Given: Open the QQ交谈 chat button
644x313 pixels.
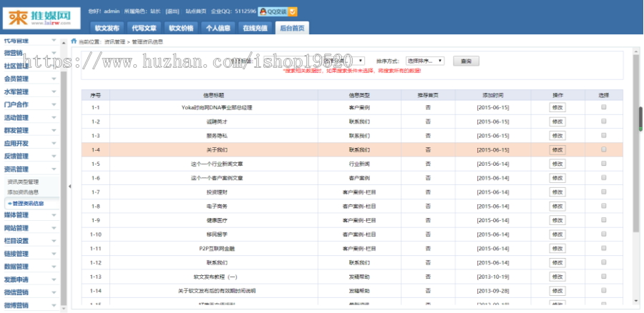Looking at the screenshot, I should pyautogui.click(x=278, y=12).
